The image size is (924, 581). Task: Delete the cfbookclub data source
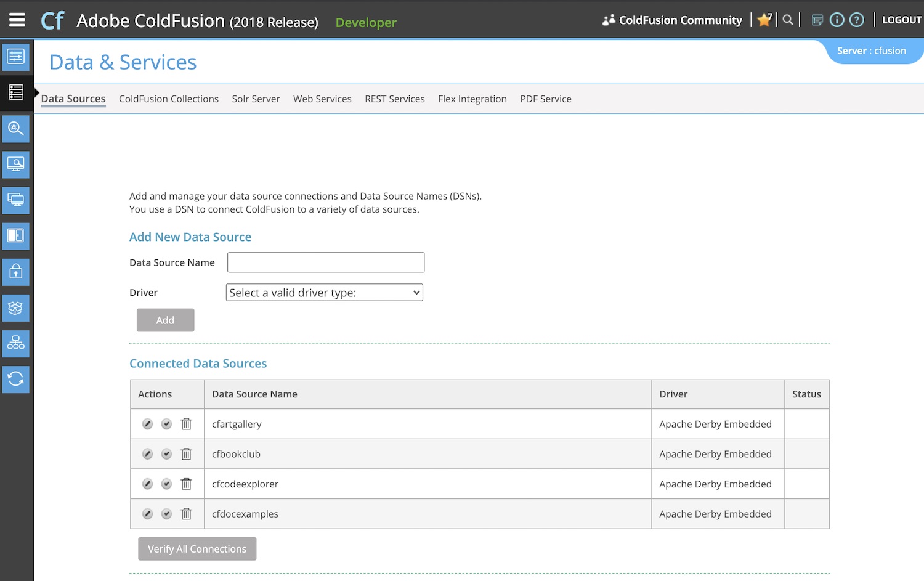(186, 454)
